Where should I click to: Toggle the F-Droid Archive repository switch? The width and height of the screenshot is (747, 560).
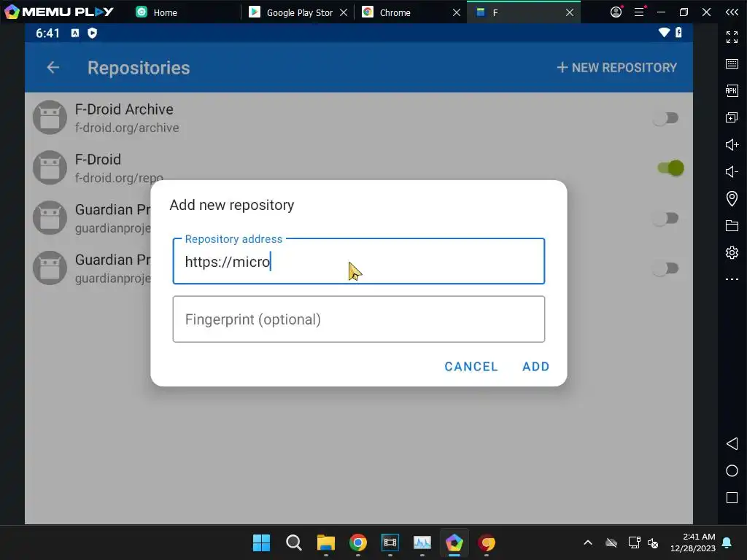click(666, 118)
